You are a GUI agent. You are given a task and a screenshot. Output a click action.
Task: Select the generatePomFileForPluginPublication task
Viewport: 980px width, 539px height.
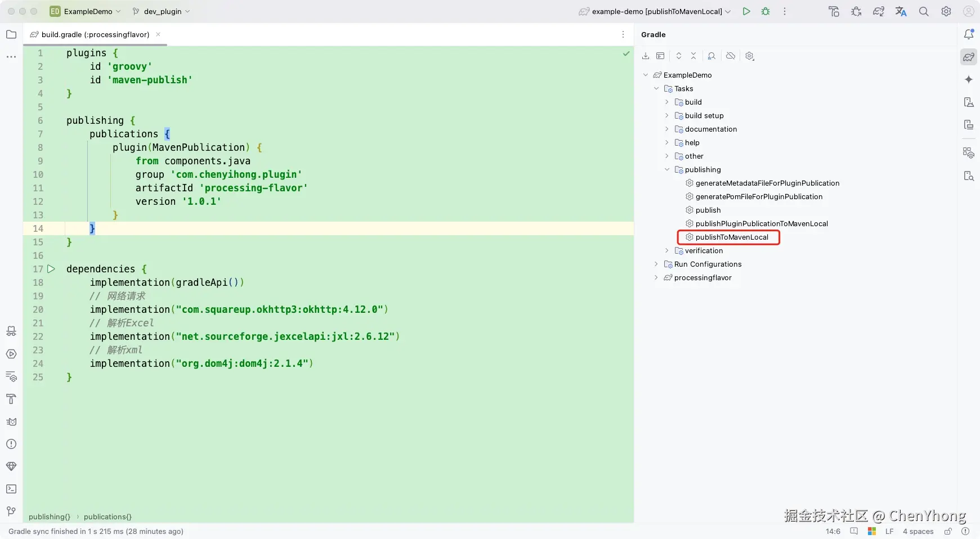[759, 196]
